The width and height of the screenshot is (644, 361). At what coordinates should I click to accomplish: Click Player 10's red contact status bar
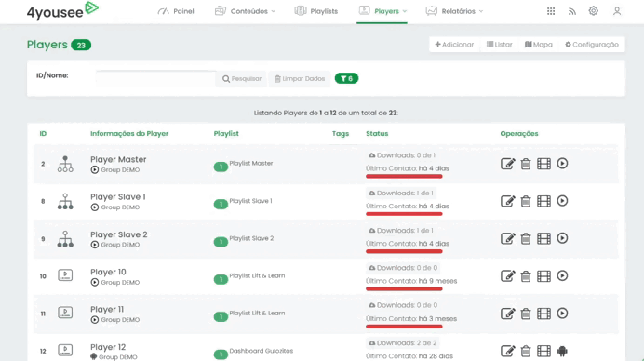[404, 288]
